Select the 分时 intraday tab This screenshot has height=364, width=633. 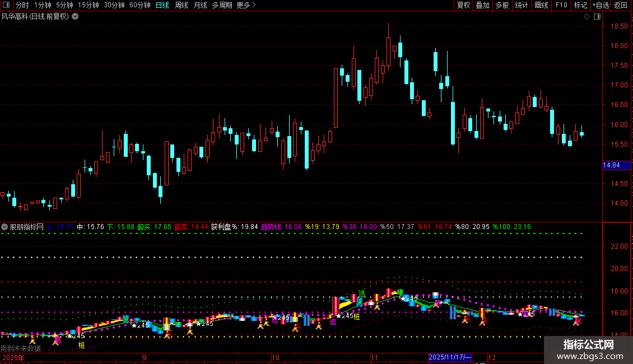tap(22, 5)
